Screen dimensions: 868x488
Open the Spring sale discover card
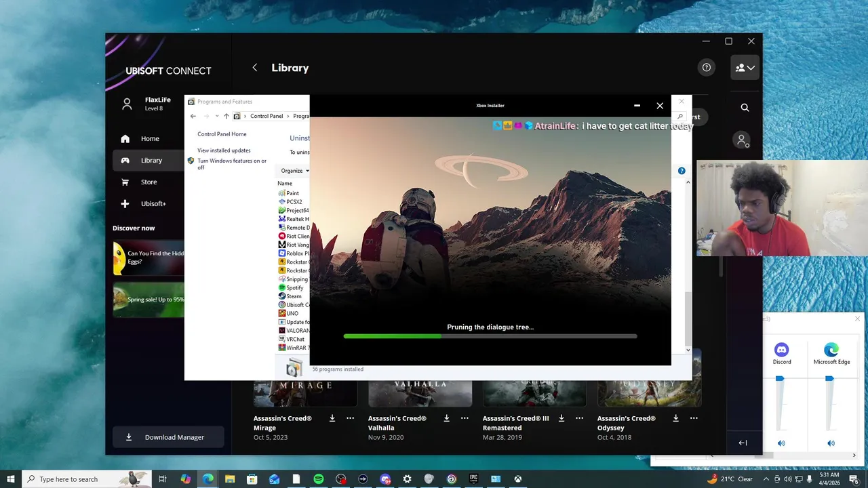[x=149, y=300]
